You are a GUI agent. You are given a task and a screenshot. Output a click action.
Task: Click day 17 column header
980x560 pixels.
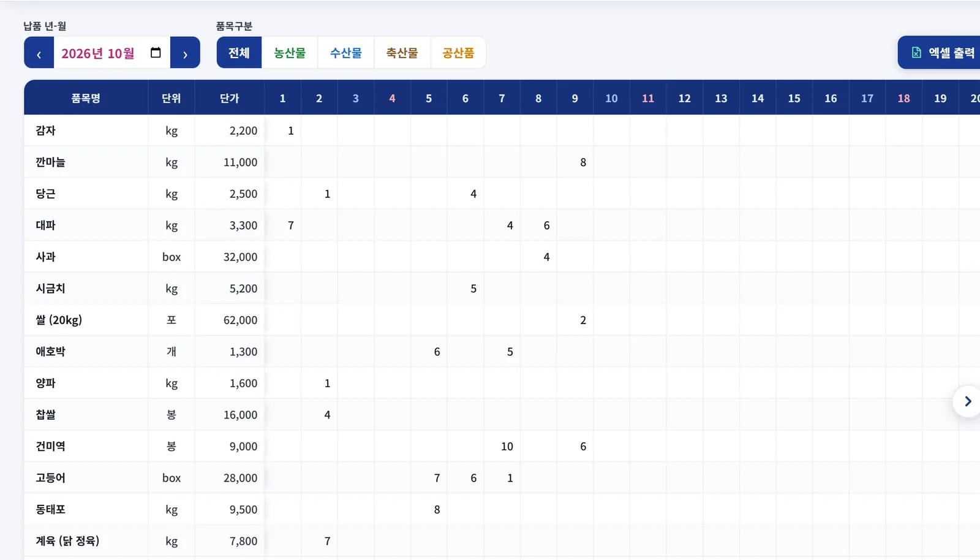point(867,98)
